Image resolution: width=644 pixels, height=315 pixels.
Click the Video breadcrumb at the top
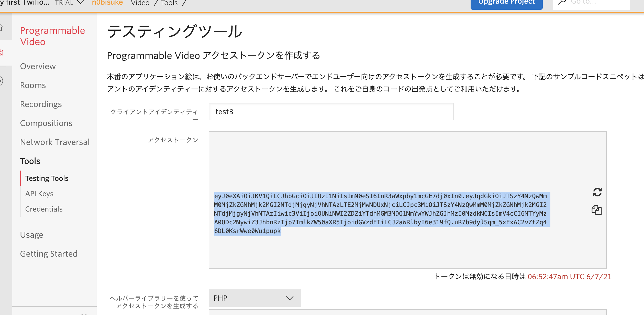[140, 3]
